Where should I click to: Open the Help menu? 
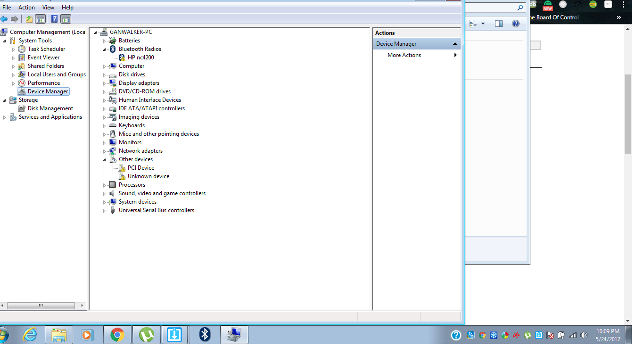67,8
